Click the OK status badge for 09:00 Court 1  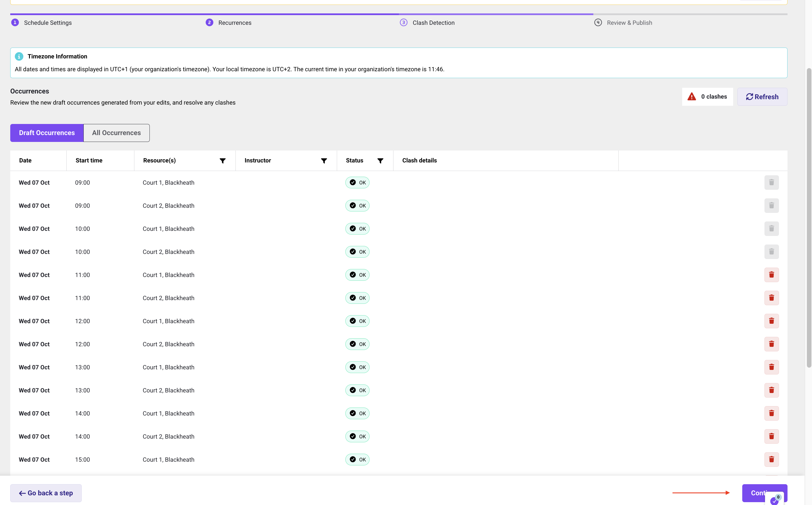(x=357, y=182)
